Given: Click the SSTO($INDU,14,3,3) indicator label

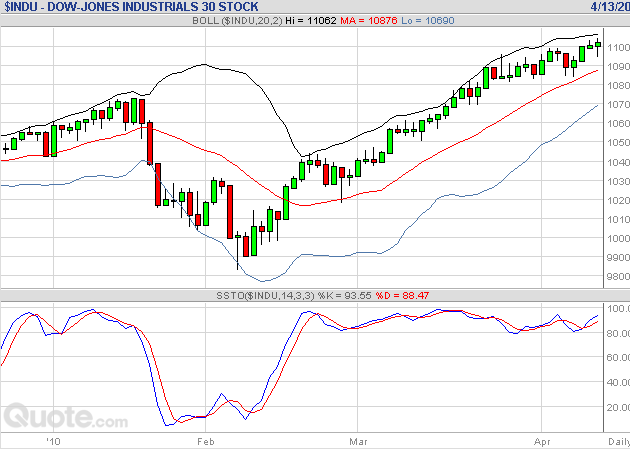Looking at the screenshot, I should (265, 295).
